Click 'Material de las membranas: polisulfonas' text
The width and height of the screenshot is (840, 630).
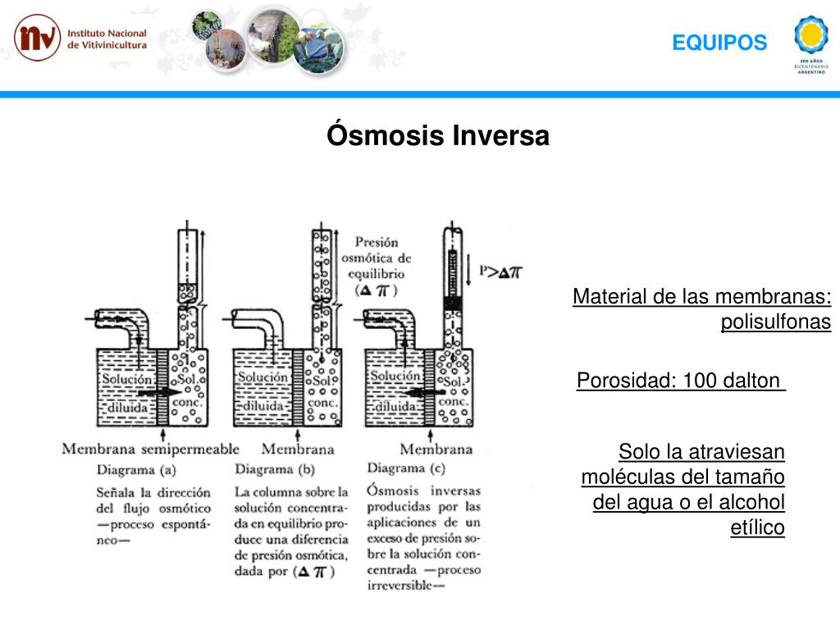tap(702, 309)
